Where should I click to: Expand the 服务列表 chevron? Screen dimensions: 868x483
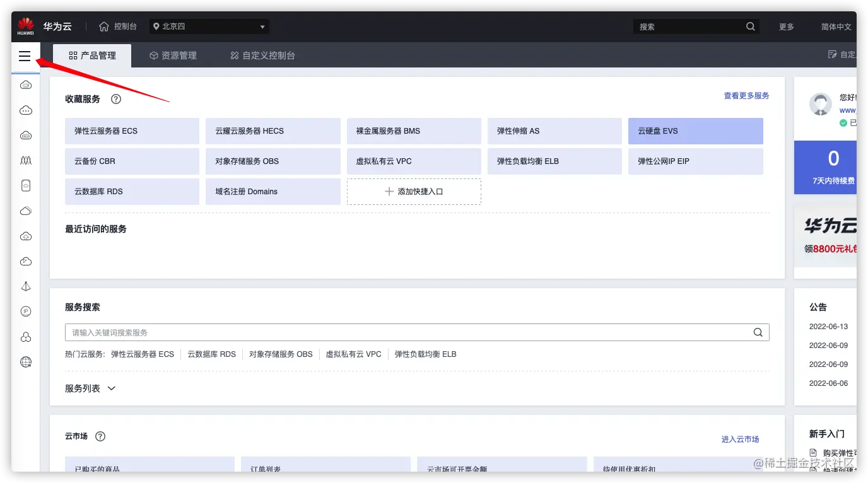pos(112,389)
